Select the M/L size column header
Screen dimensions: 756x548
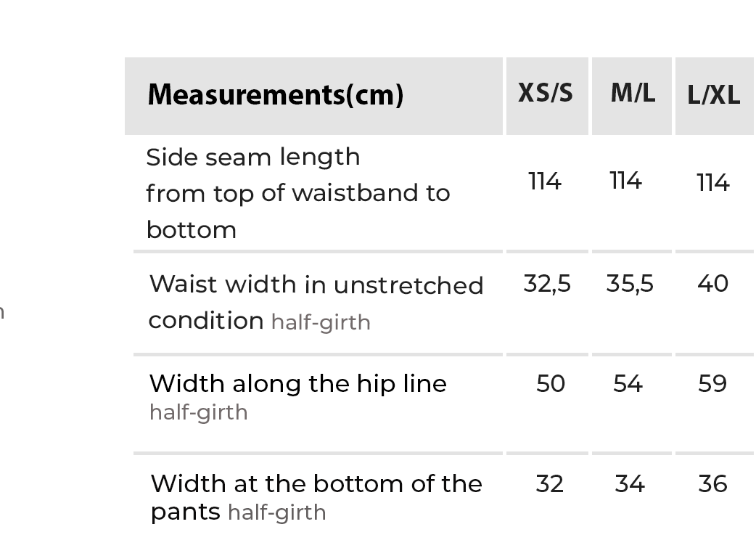coord(633,93)
